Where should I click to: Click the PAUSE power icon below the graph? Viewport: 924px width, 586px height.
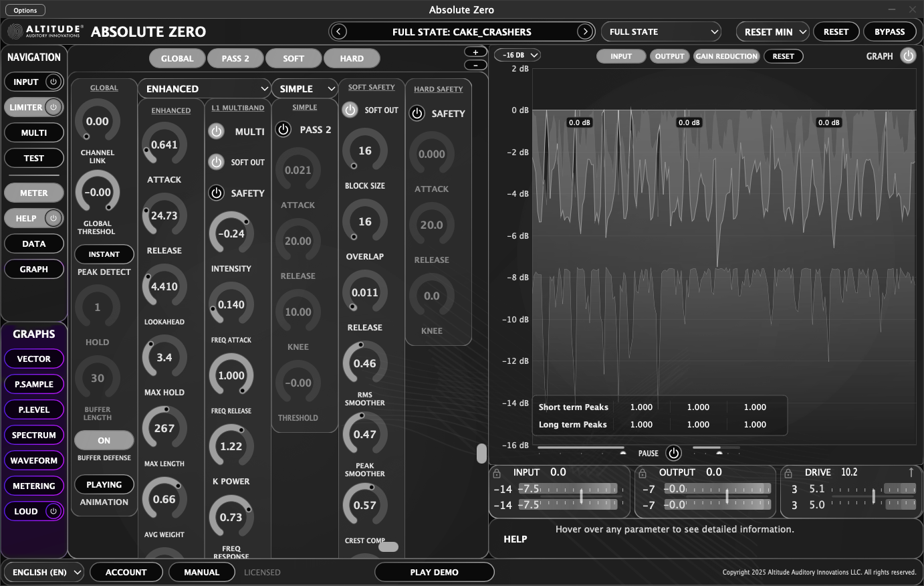pos(673,453)
